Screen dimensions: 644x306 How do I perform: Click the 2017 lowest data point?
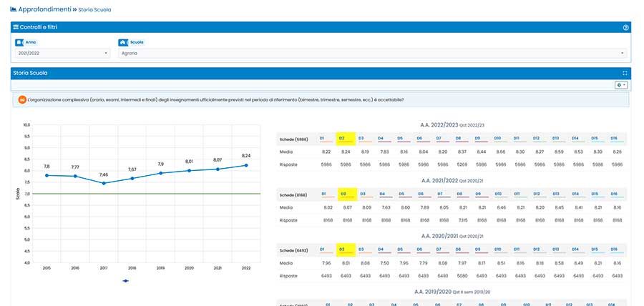104,183
